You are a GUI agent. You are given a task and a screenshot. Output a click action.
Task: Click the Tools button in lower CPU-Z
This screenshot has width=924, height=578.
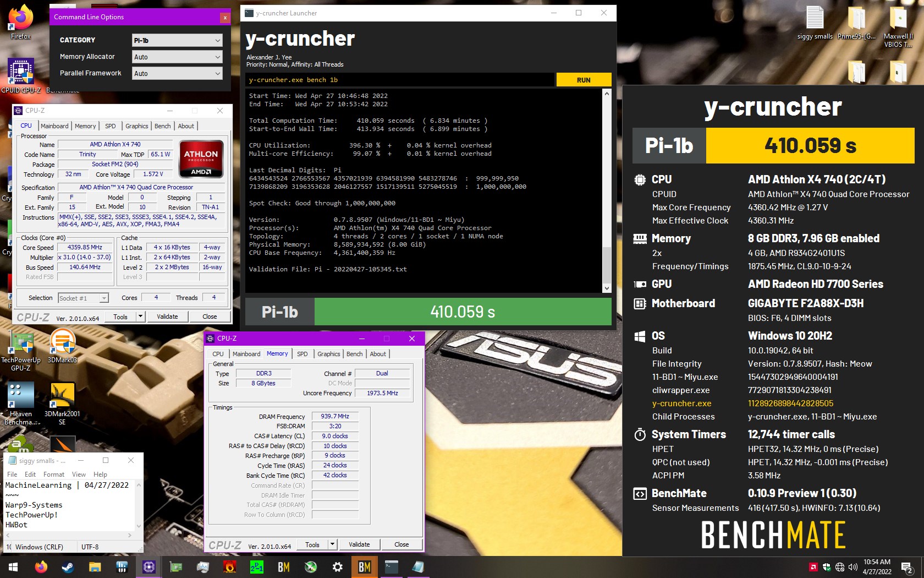pos(312,544)
